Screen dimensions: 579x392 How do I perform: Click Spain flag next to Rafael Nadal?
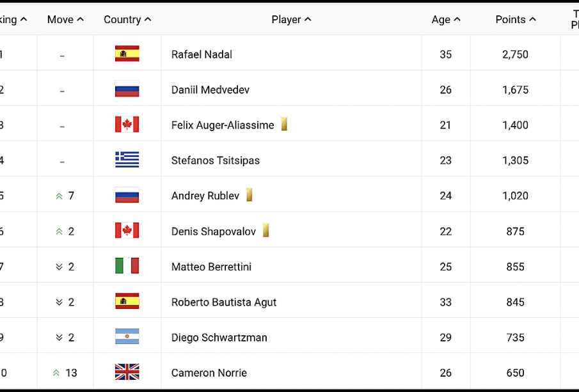point(127,54)
